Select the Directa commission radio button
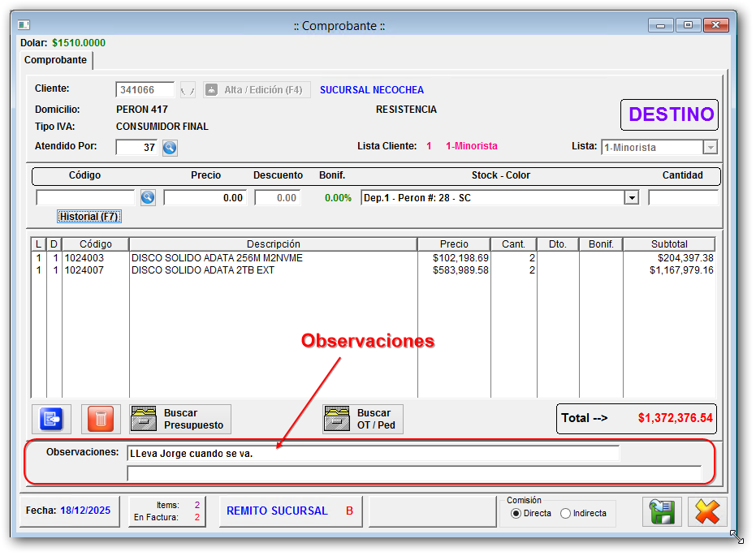The width and height of the screenshot is (756, 556). point(516,513)
